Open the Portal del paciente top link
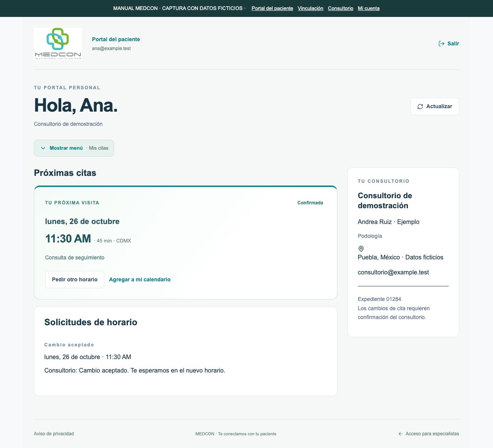 pos(272,8)
